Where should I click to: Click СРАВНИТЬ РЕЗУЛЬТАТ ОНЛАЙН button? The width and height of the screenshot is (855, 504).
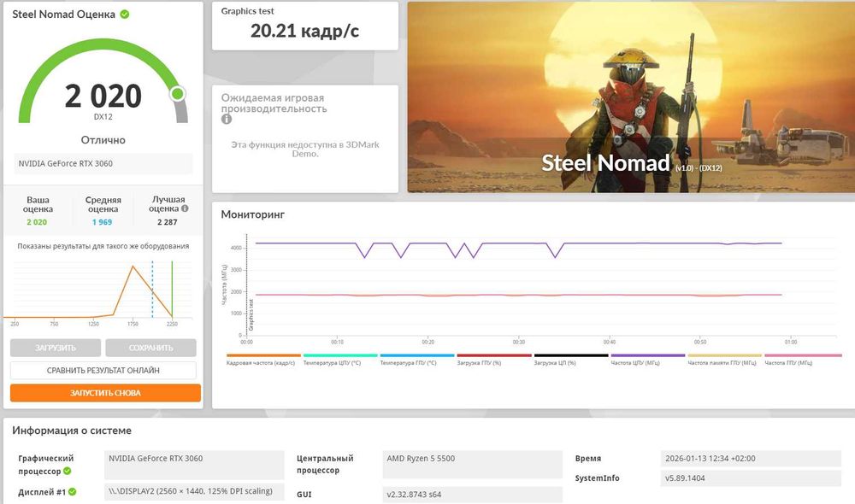pyautogui.click(x=103, y=371)
